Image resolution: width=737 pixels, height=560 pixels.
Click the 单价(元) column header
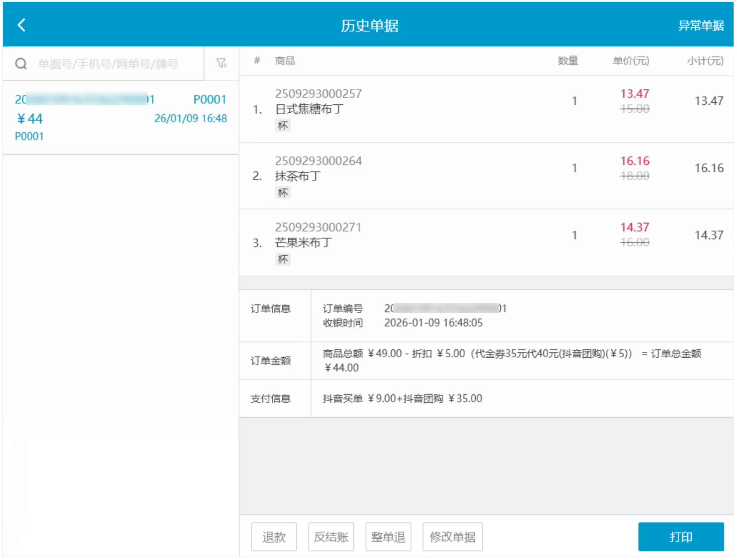tap(631, 61)
